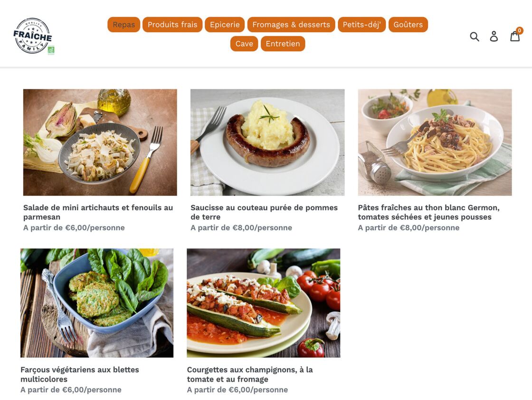Viewport: 532px width, 400px height.
Task: Go to the Cave section
Action: click(x=244, y=44)
